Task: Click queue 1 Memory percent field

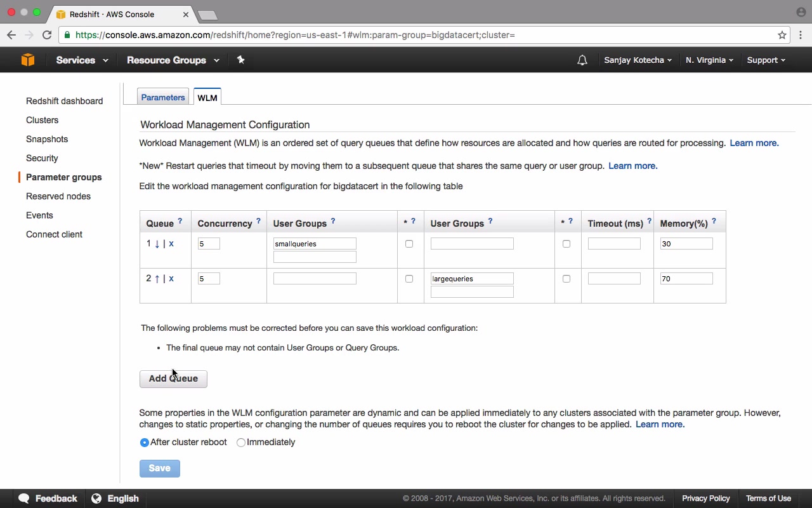Action: tap(686, 244)
